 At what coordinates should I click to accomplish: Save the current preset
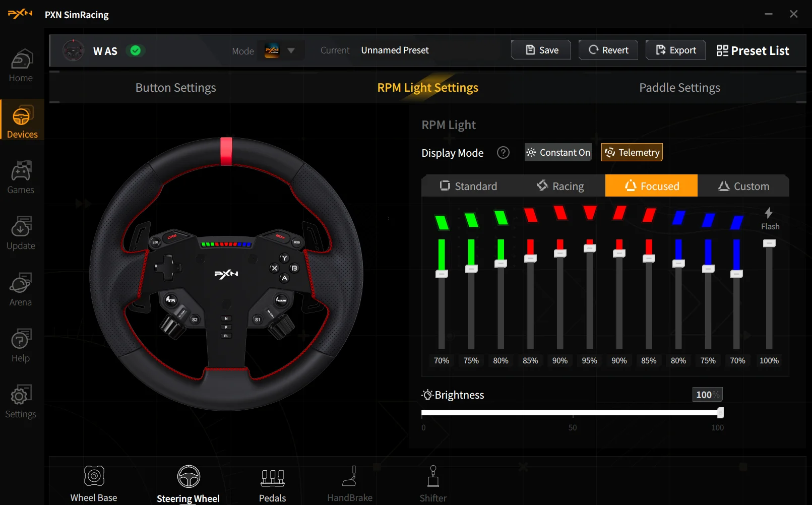(541, 50)
